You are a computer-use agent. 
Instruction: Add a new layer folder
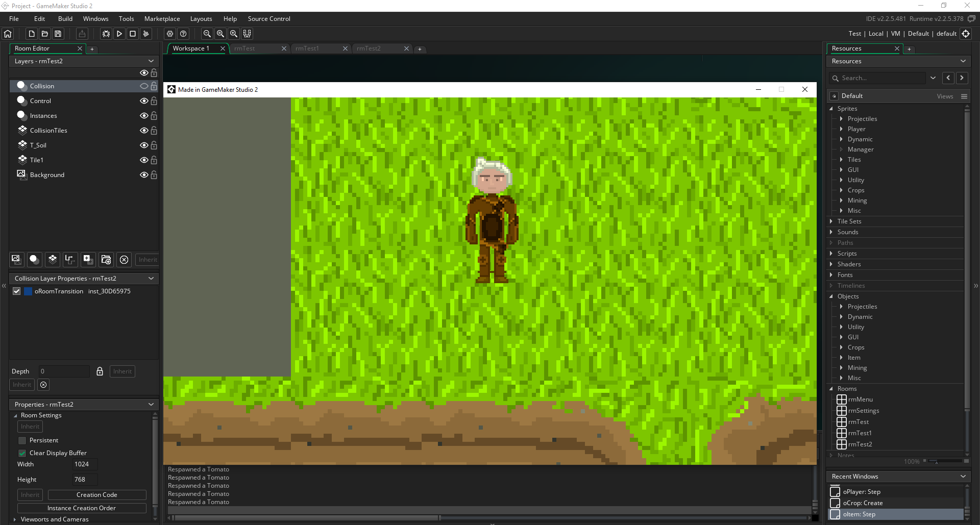click(106, 259)
